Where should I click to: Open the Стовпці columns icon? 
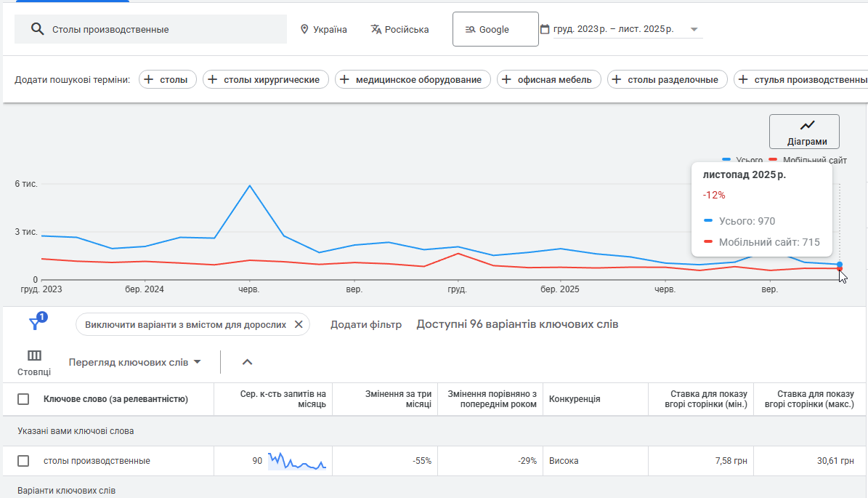point(34,356)
